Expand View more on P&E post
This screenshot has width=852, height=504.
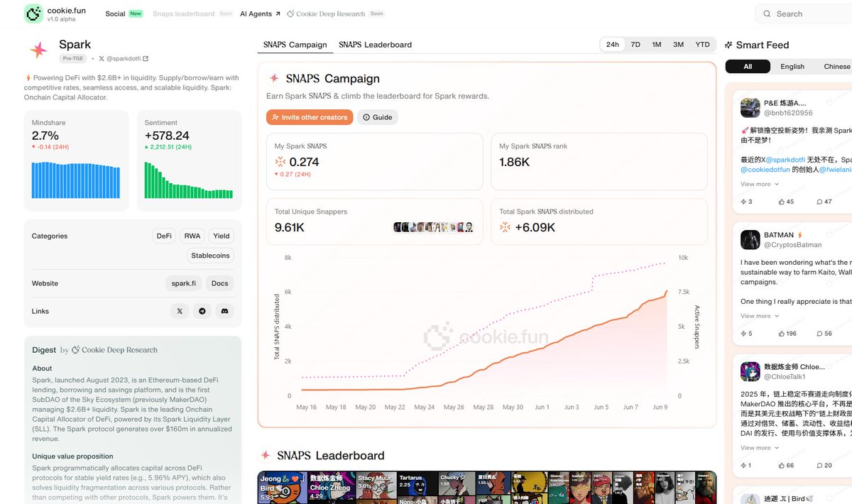tap(760, 184)
